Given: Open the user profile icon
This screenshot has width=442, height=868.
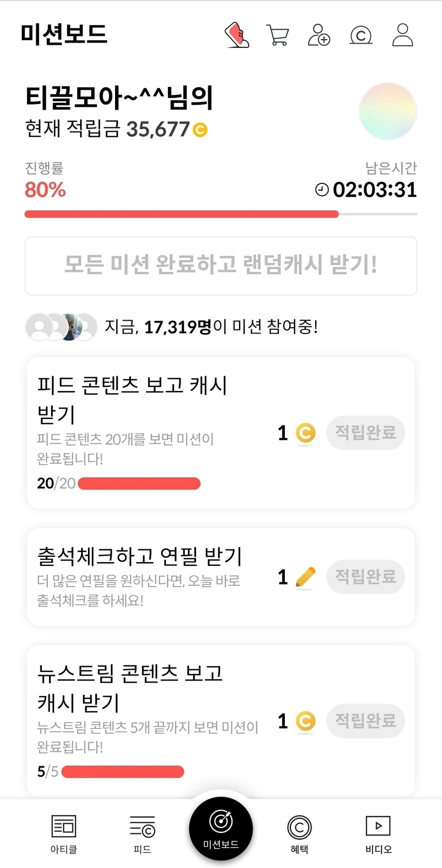Looking at the screenshot, I should click(x=403, y=35).
